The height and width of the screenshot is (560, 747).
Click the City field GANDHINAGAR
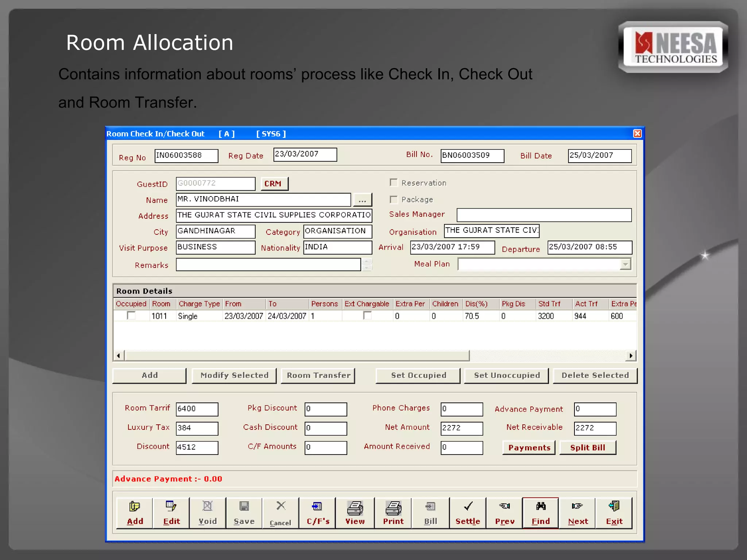(216, 231)
